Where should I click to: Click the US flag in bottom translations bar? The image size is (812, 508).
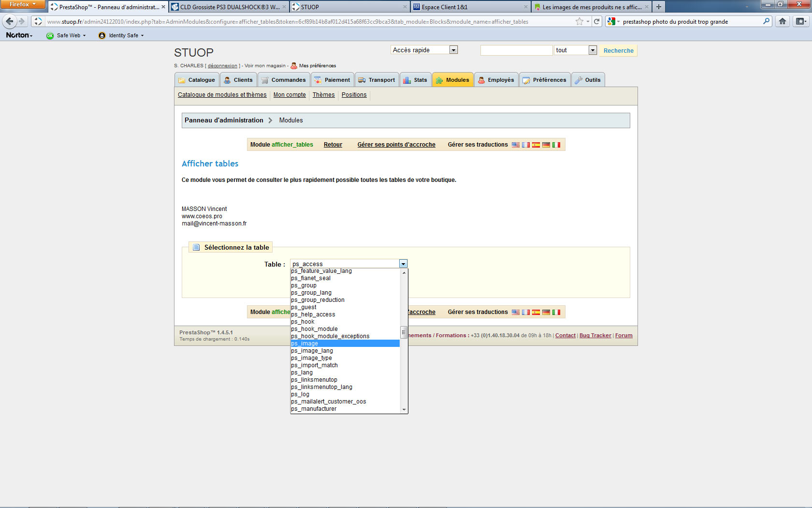coord(516,312)
